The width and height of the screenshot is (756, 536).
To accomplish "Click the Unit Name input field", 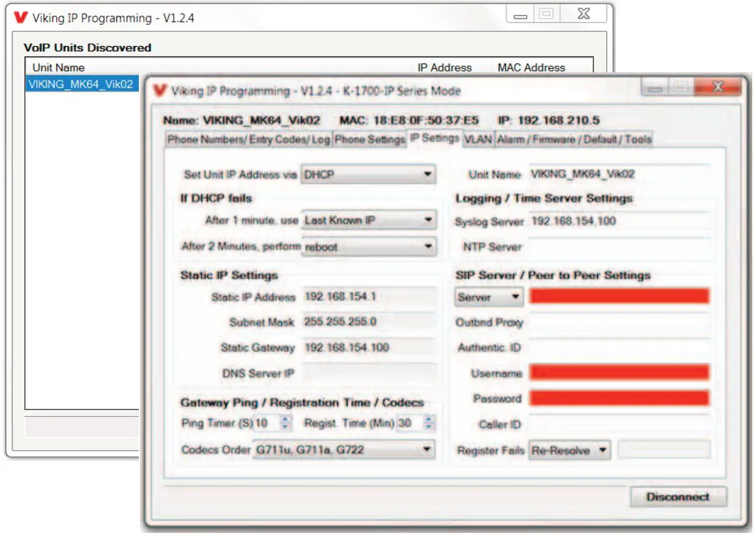I will click(619, 175).
